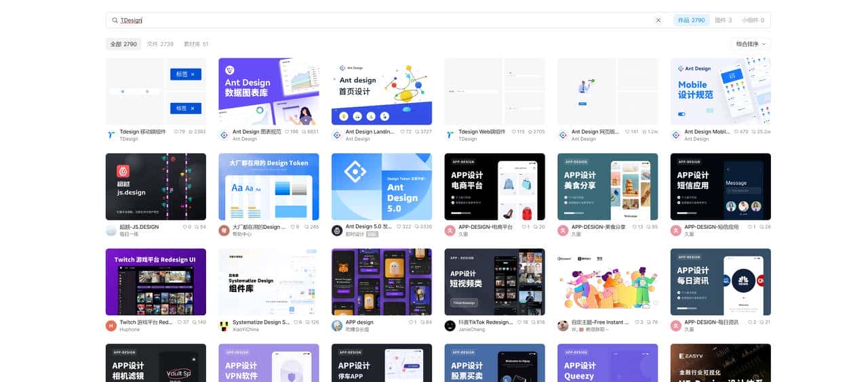Open XiaoYiChina avatar on Systematize Design card
The width and height of the screenshot is (868, 382).
[224, 326]
